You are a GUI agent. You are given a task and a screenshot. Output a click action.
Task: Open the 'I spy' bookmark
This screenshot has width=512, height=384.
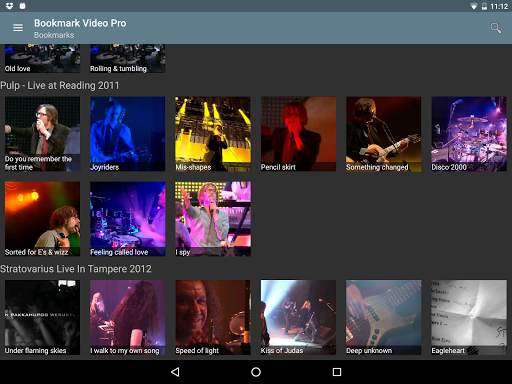coord(213,219)
